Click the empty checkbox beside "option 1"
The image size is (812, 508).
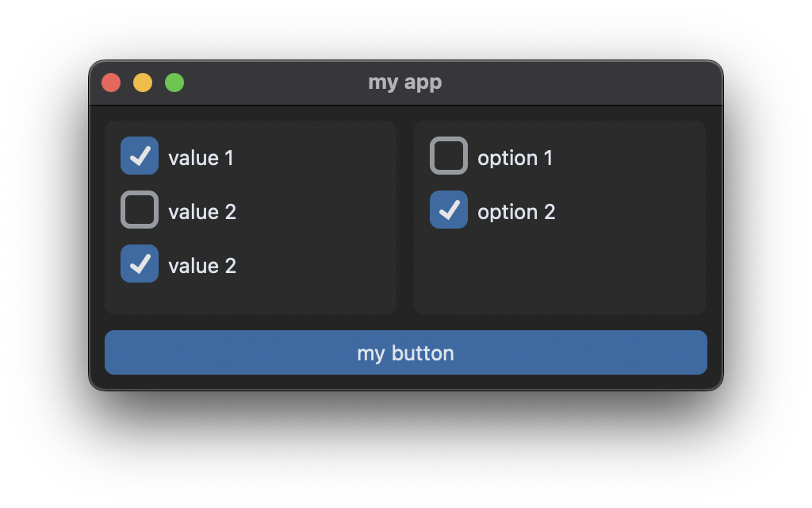[x=449, y=156]
